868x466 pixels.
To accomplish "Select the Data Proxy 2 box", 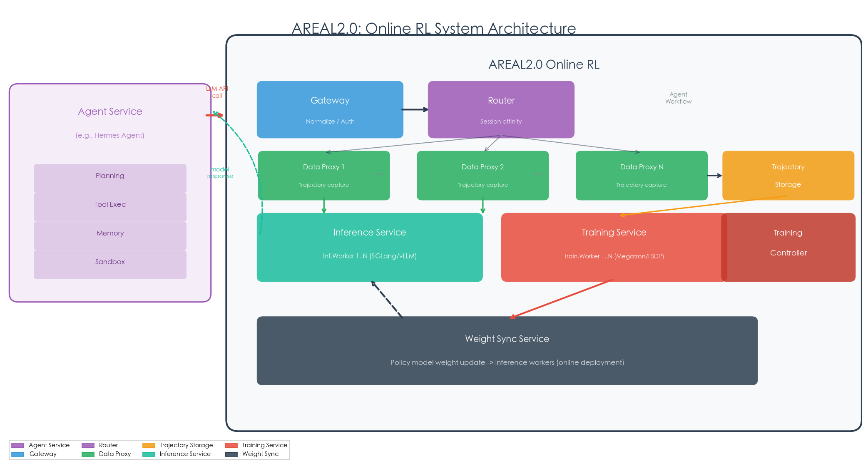I will pyautogui.click(x=482, y=176).
